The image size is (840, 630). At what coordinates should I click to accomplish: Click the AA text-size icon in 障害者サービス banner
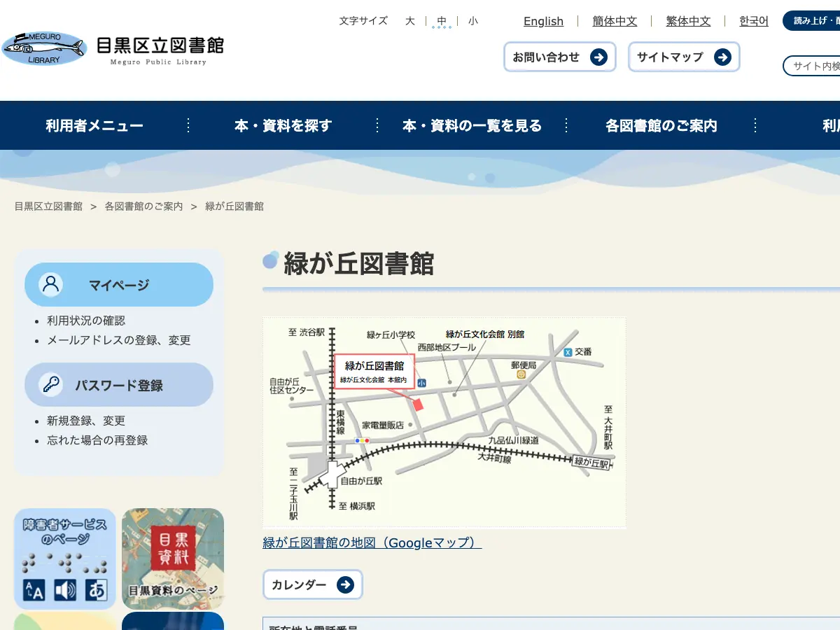(34, 590)
